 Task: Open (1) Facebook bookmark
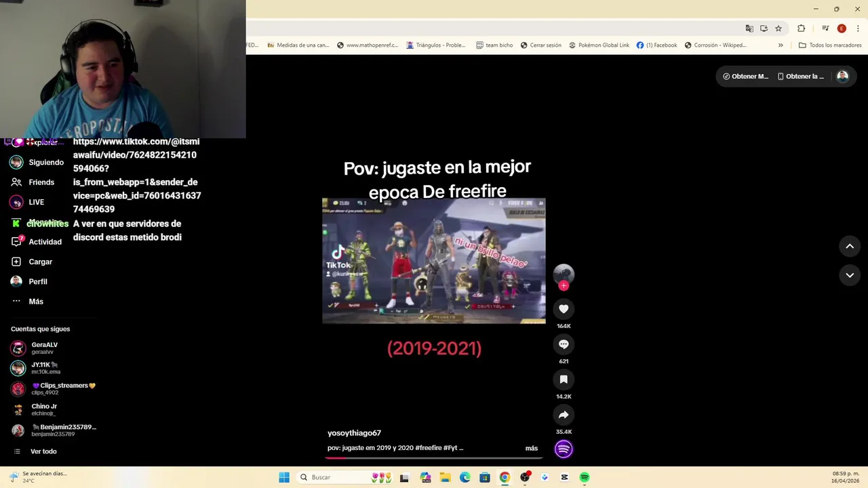click(656, 45)
